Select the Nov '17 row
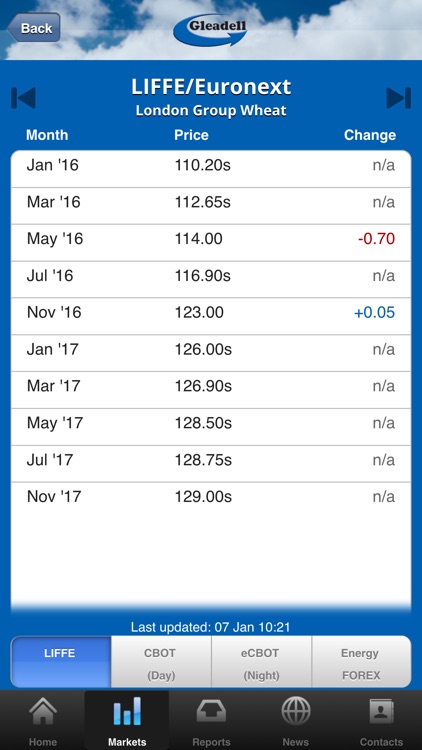Screen dimensions: 422x750 click(211, 496)
